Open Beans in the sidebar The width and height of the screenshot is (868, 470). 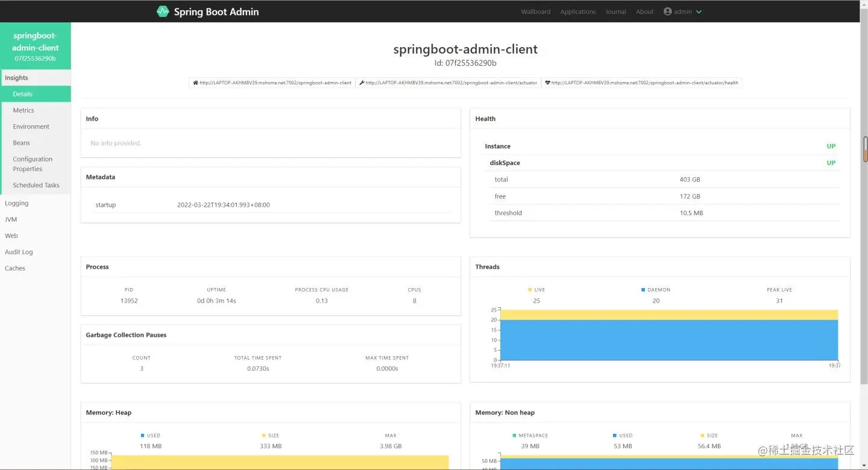point(35,143)
